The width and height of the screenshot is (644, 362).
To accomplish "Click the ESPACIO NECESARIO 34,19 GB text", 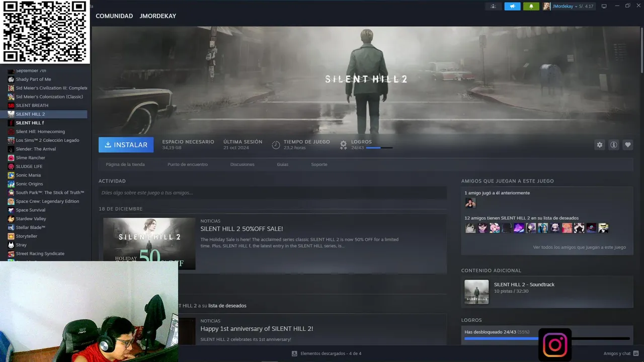I will [x=188, y=145].
